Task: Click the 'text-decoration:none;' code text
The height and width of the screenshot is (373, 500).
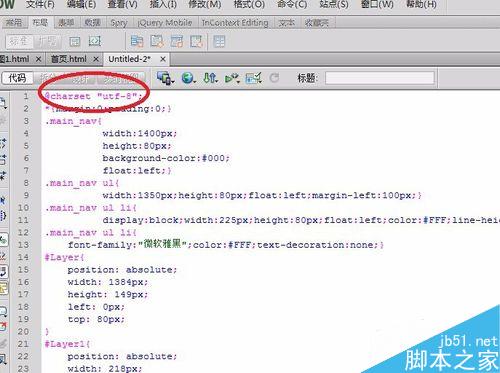Action: (317, 245)
